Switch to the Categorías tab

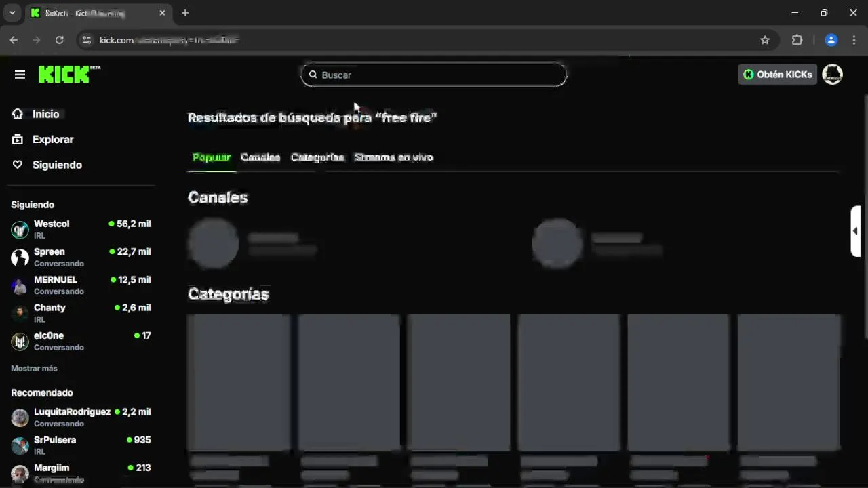tap(317, 157)
